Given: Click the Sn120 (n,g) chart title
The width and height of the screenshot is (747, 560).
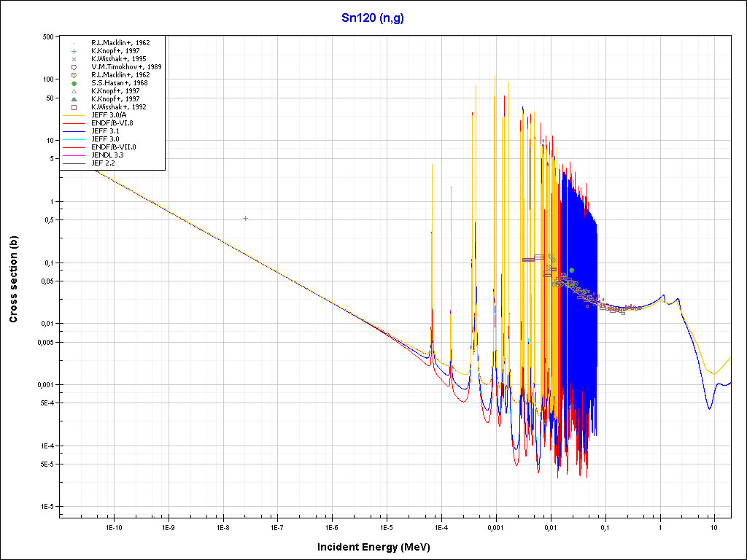Looking at the screenshot, I should pyautogui.click(x=373, y=18).
